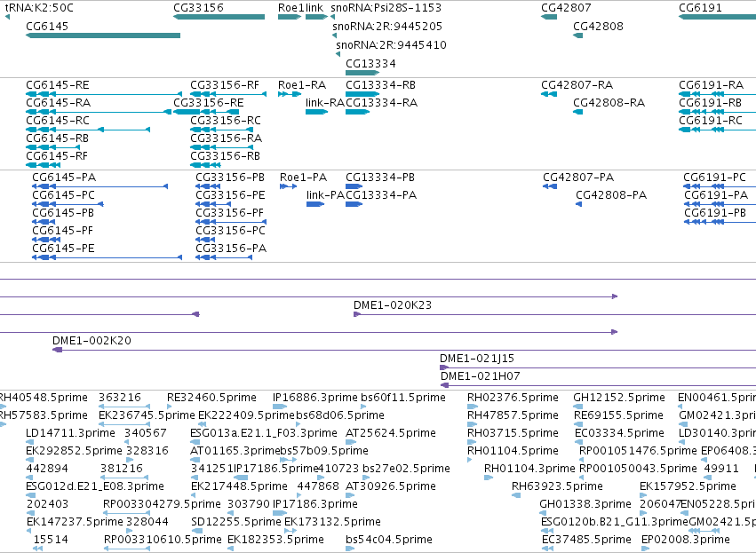Open the Roe1-PA protein feature
This screenshot has width=756, height=553.
(289, 186)
